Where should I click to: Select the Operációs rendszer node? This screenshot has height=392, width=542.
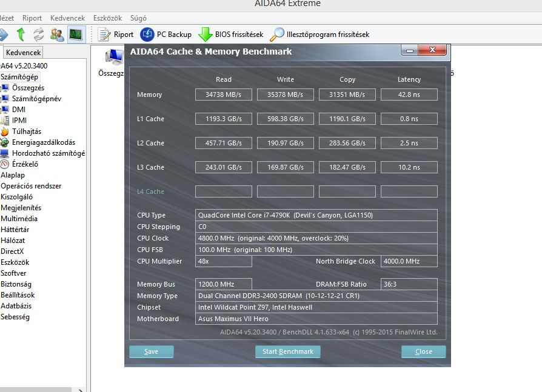(x=31, y=186)
